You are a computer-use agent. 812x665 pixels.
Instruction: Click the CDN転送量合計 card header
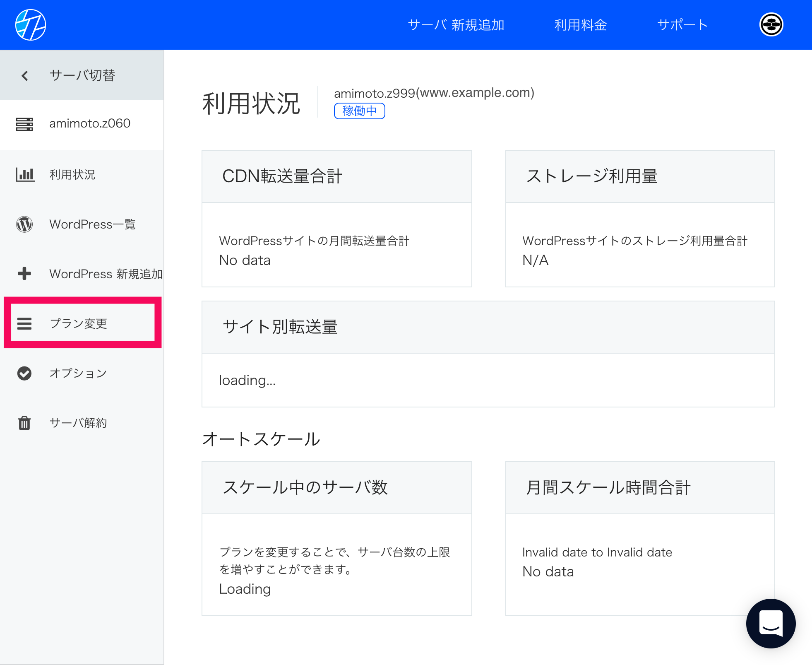[x=336, y=176]
